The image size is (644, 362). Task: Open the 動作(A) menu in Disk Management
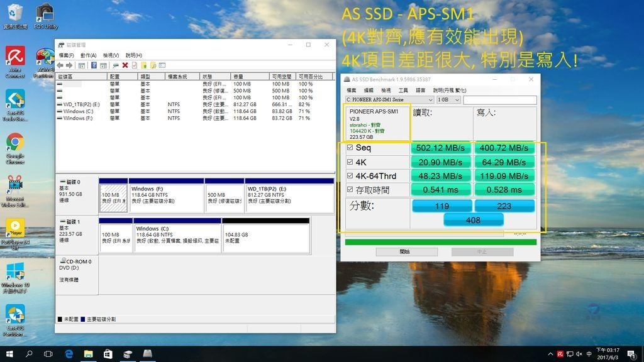coord(87,55)
